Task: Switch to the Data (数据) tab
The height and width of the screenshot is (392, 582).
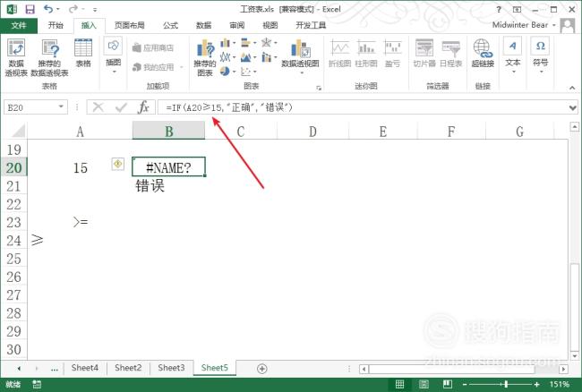Action: point(203,25)
